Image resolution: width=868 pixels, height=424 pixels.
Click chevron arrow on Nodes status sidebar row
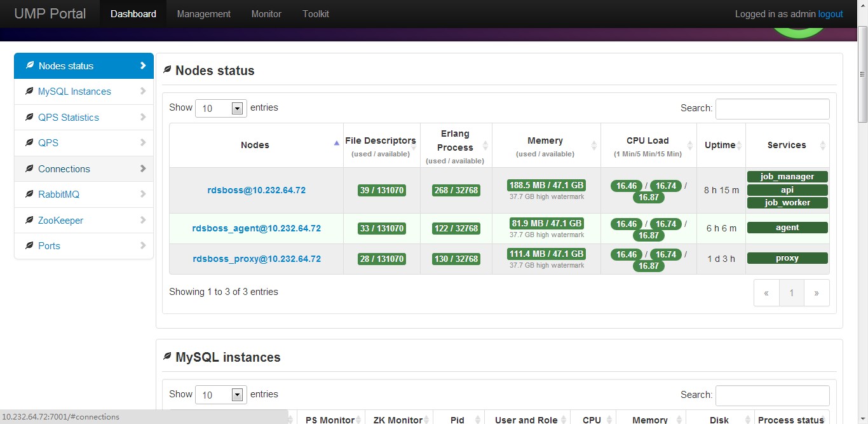tap(143, 65)
